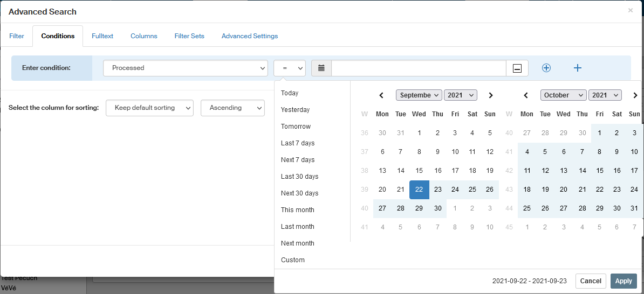The height and width of the screenshot is (294, 644).
Task: Go to next month in September calendar
Action: (x=490, y=95)
